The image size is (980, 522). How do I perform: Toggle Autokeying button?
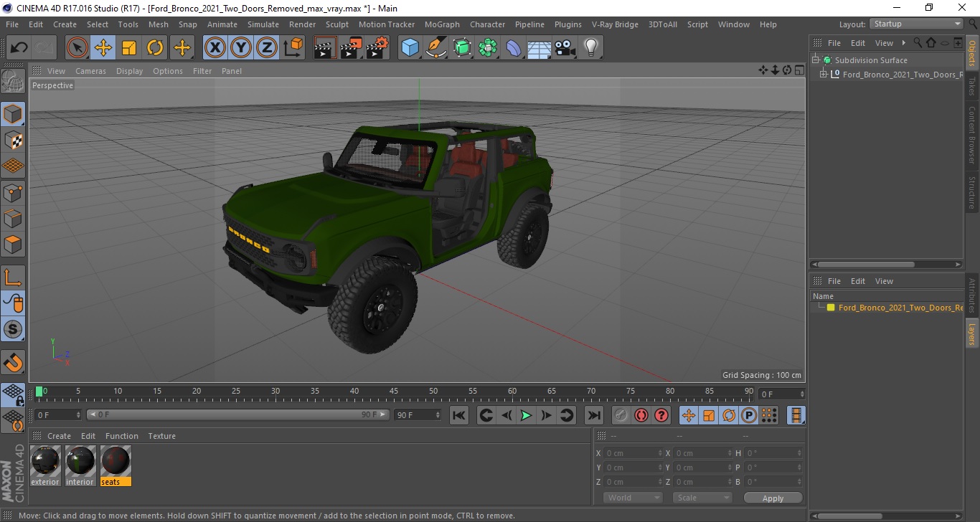click(x=641, y=415)
